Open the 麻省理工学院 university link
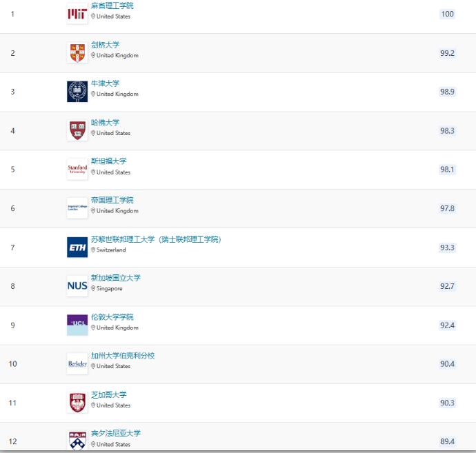This screenshot has height=453, width=476. point(112,6)
